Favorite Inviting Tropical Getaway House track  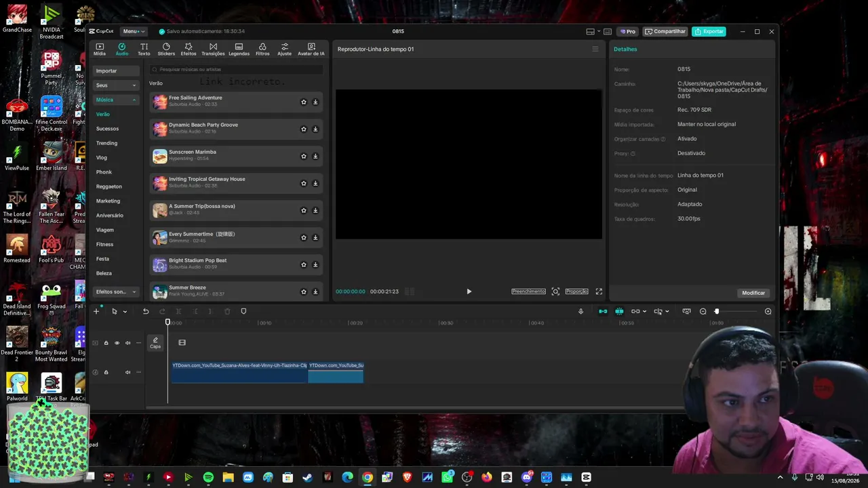304,184
